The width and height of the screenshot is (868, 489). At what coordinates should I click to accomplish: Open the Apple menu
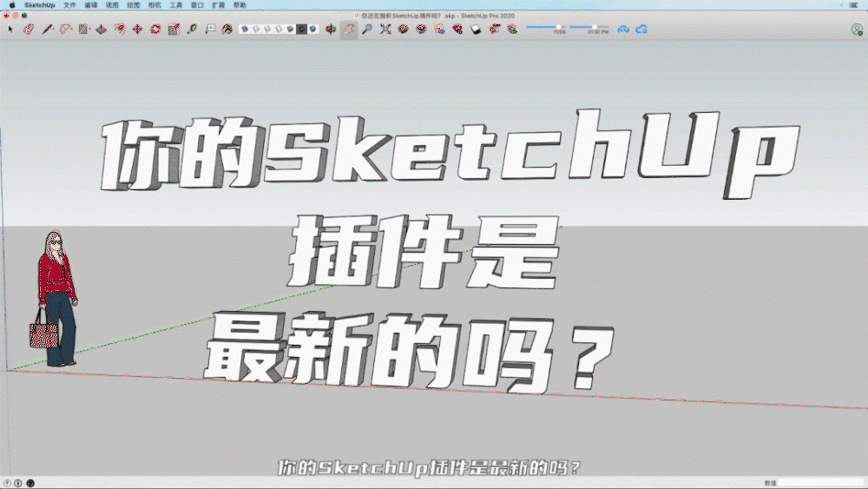(12, 4)
